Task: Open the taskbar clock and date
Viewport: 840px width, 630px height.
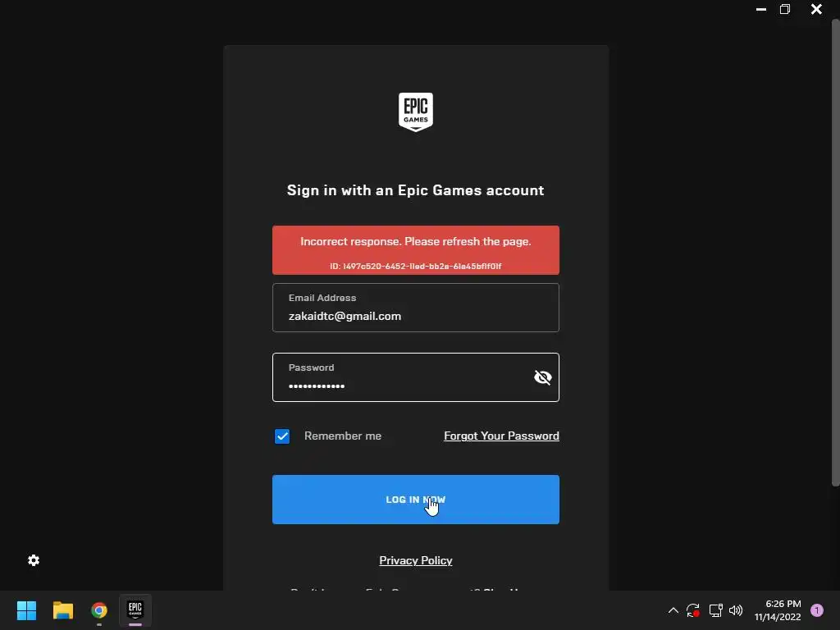Action: (778, 610)
